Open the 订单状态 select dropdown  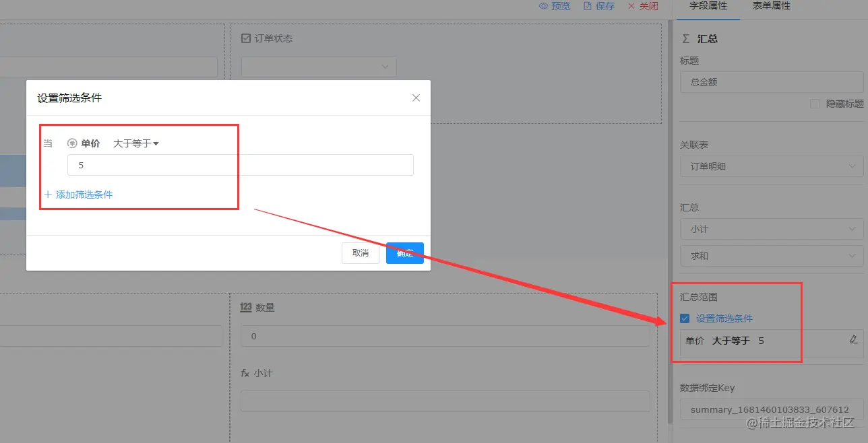click(x=319, y=67)
